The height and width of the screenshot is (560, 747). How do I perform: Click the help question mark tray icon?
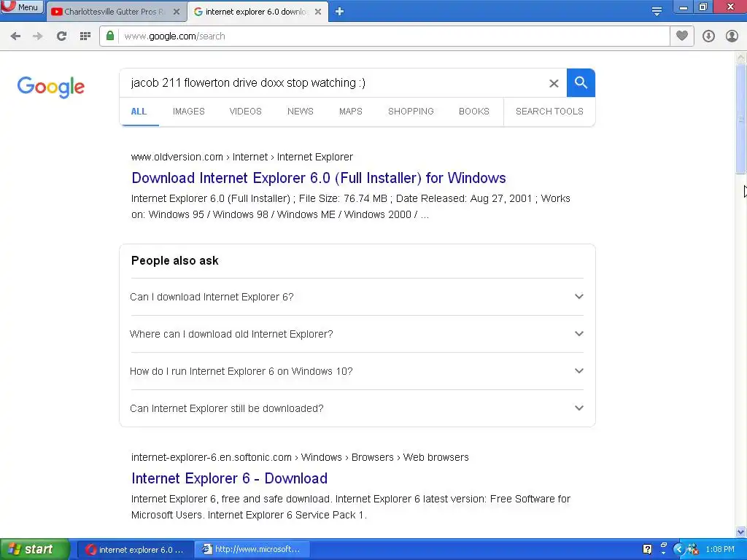pos(647,549)
